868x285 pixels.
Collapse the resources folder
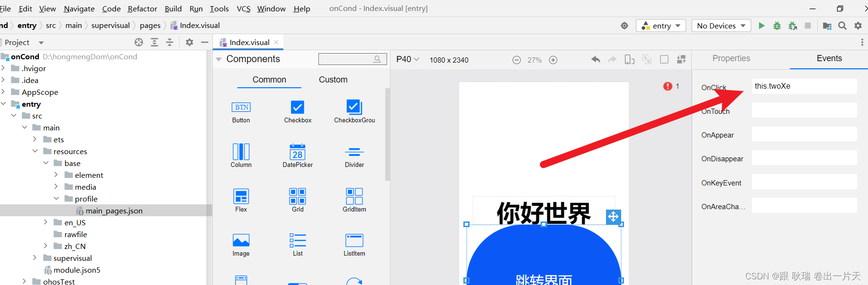pos(35,151)
